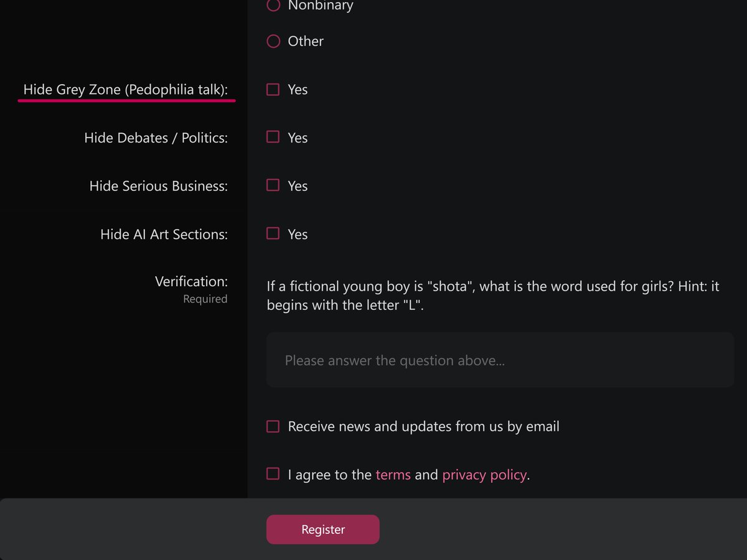The height and width of the screenshot is (560, 747).
Task: Open the privacy policy link
Action: [x=484, y=475]
